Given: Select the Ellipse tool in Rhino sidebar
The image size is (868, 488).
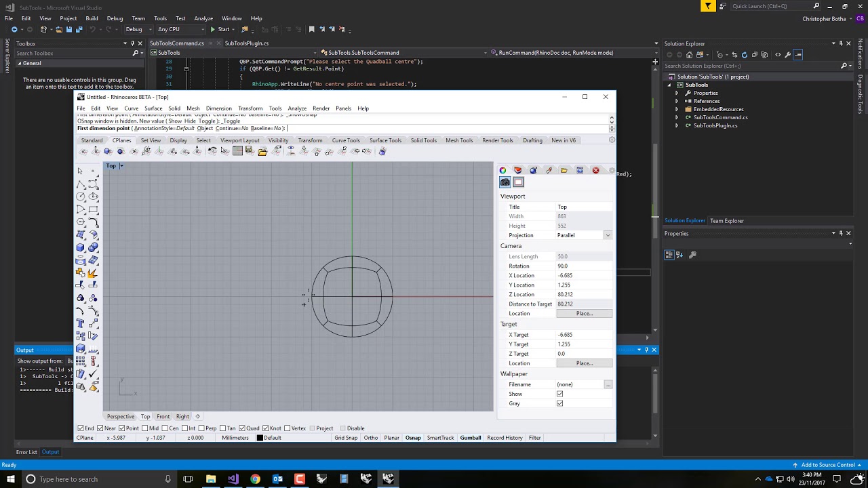Looking at the screenshot, I should pos(94,197).
